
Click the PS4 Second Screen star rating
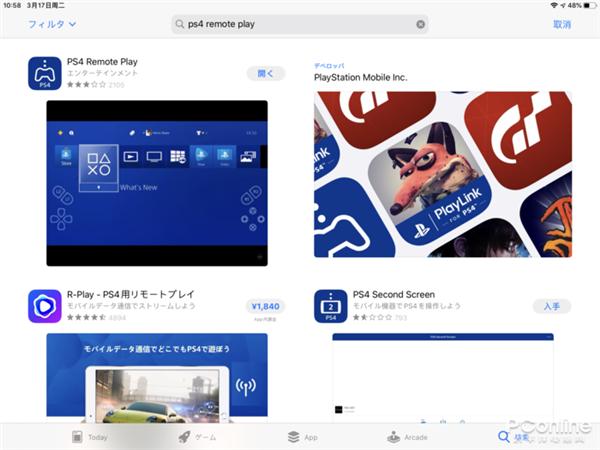click(x=372, y=317)
